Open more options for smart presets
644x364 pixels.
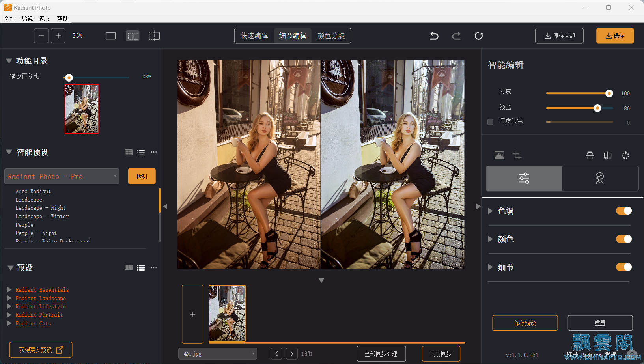tap(154, 152)
